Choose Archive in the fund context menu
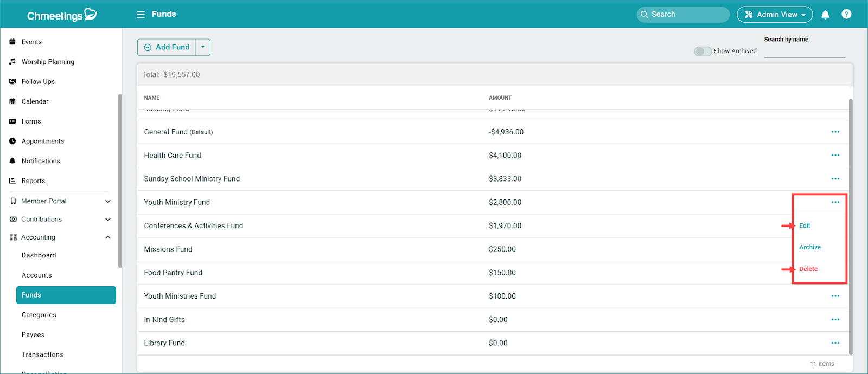 pos(809,247)
